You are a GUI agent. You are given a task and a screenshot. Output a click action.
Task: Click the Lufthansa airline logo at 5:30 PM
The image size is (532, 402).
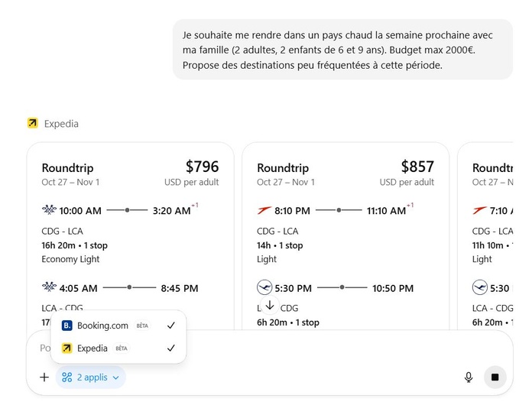(264, 288)
